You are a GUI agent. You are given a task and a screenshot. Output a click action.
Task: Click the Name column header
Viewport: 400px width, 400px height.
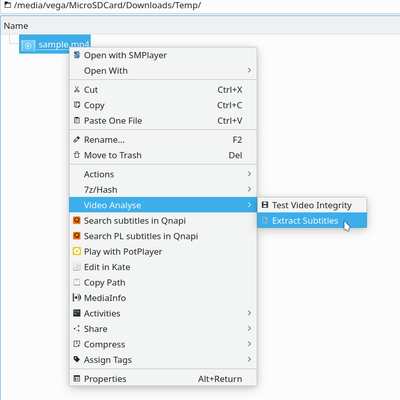(x=200, y=26)
